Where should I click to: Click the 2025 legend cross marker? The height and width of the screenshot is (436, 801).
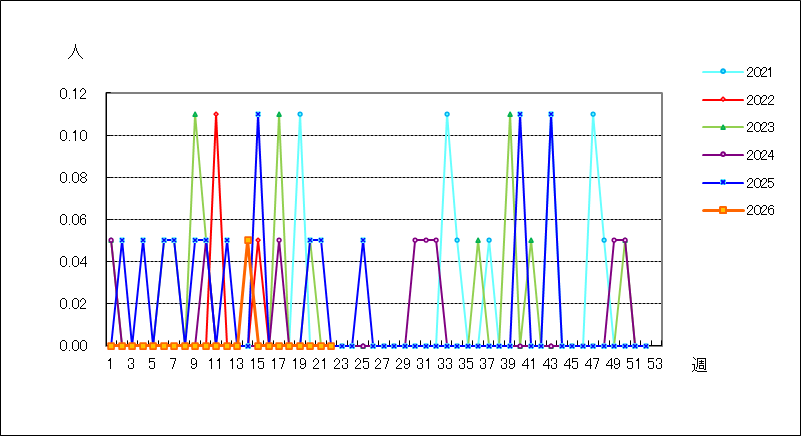click(723, 182)
